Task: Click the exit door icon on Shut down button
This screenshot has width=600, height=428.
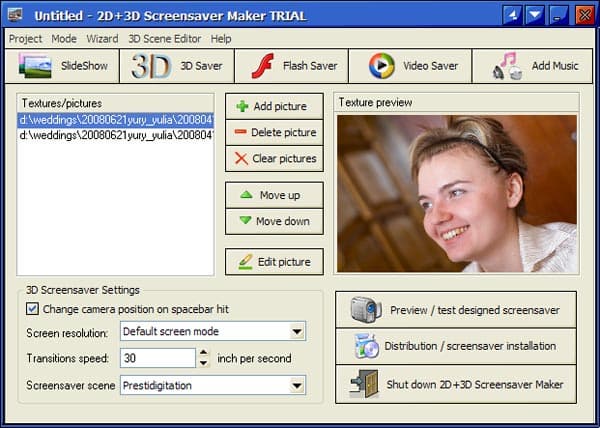Action: tap(365, 384)
